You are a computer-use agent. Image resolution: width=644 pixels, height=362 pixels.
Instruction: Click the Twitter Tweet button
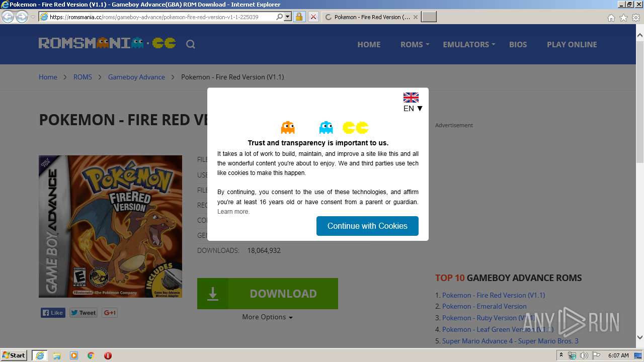(x=84, y=313)
